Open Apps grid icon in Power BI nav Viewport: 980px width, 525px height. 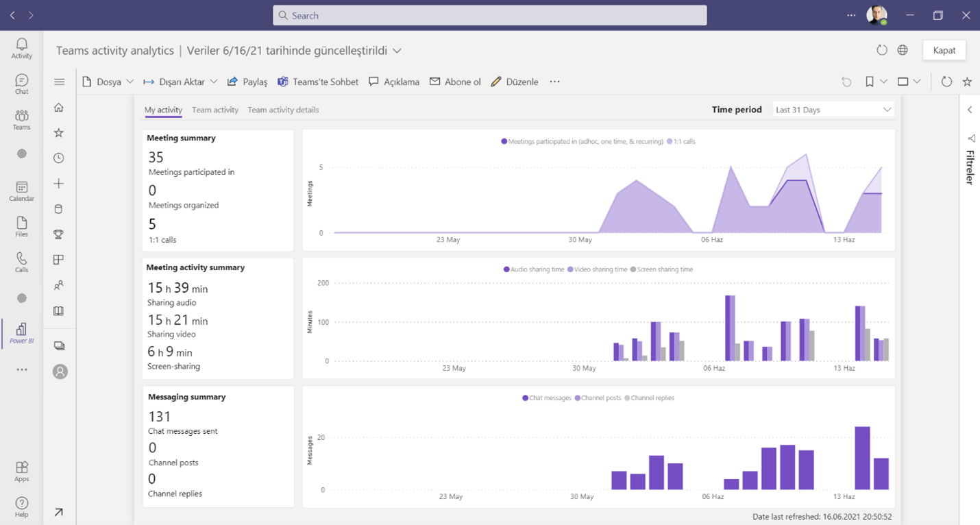[59, 260]
